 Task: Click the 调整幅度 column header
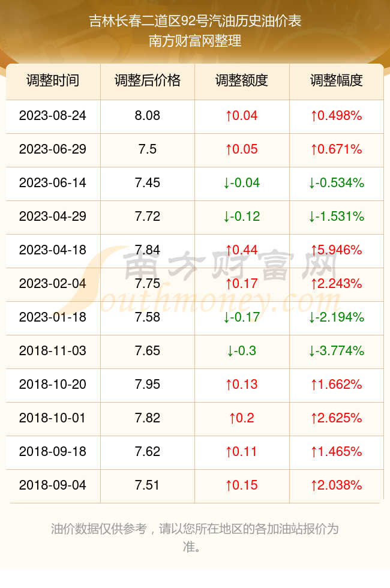pos(337,80)
